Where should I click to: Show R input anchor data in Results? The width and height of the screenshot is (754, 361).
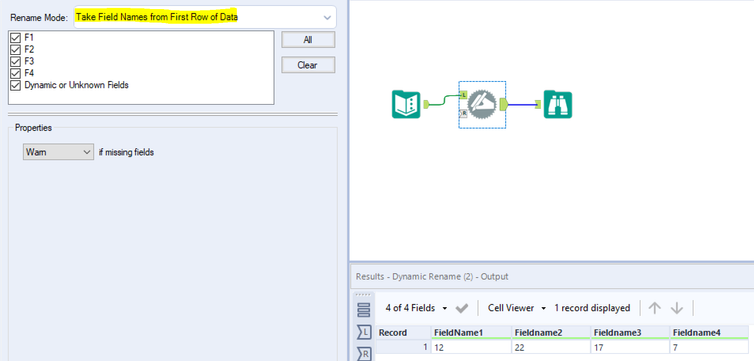pyautogui.click(x=364, y=353)
